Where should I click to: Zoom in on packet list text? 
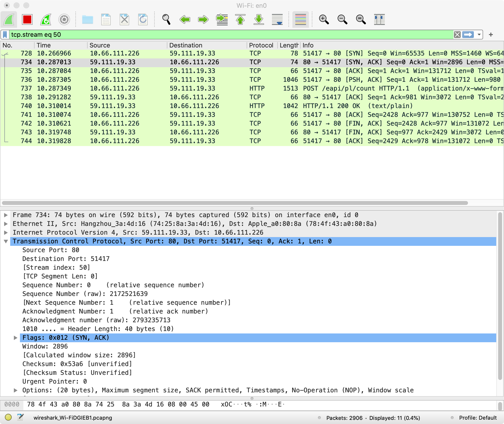[324, 19]
